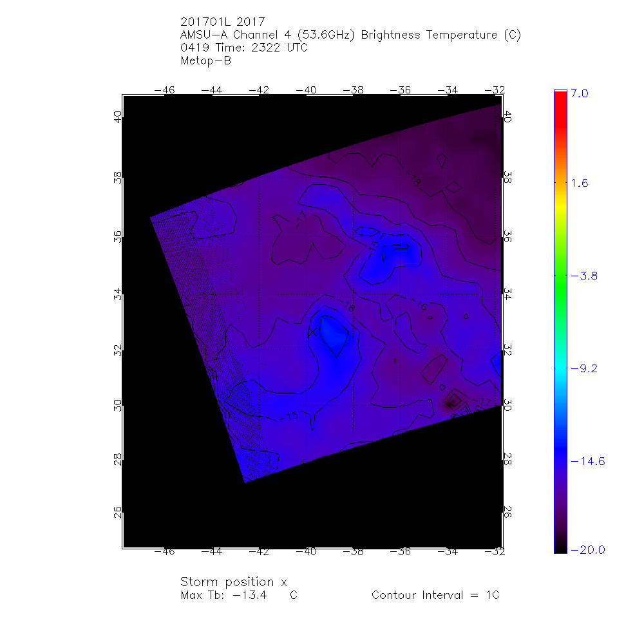644x644 pixels.
Task: Click the 'Metop-B' satellite name text
Action: point(206,61)
